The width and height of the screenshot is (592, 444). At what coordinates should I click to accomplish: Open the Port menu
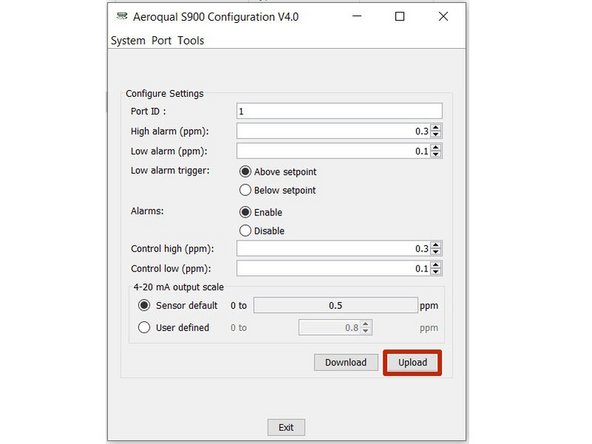pyautogui.click(x=161, y=40)
